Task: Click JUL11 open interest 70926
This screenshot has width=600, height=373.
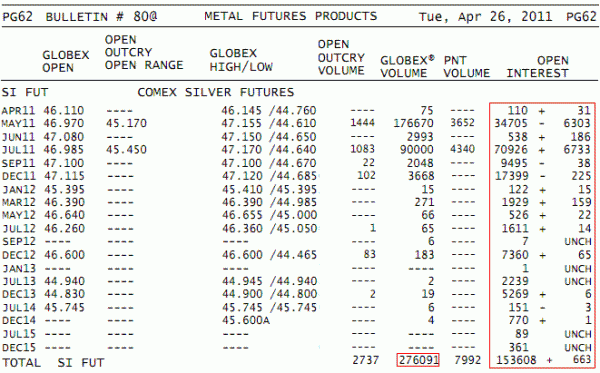Action: point(511,150)
